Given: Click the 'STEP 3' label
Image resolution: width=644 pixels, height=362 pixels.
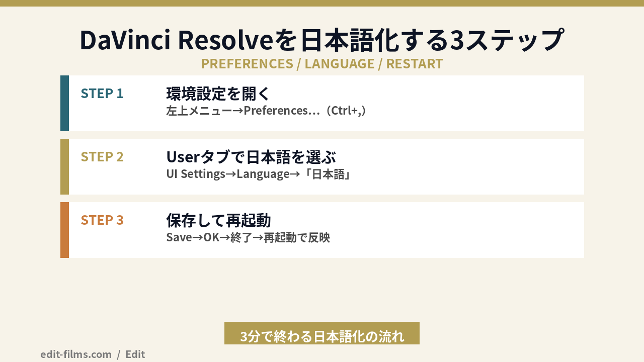Looking at the screenshot, I should 102,220.
